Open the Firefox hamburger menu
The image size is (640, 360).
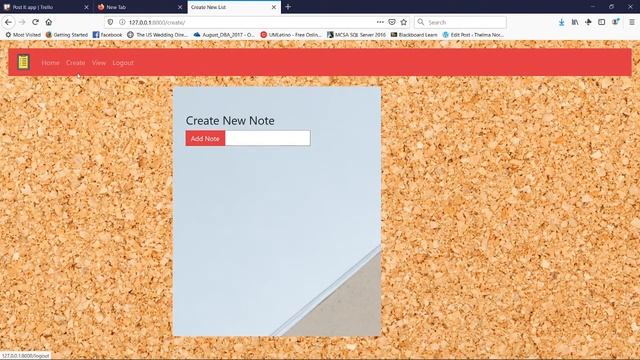(x=631, y=22)
